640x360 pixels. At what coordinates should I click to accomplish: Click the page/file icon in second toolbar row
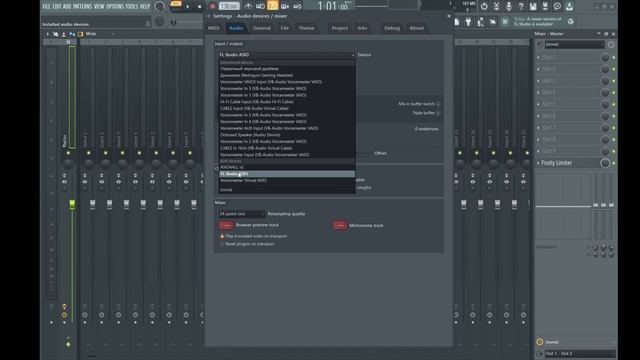click(457, 22)
